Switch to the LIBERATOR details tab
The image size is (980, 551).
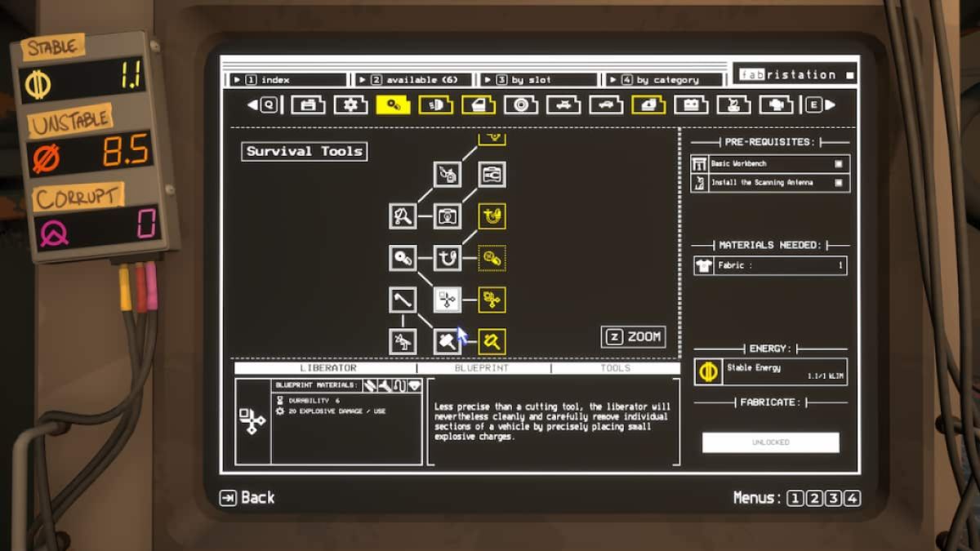[327, 368]
